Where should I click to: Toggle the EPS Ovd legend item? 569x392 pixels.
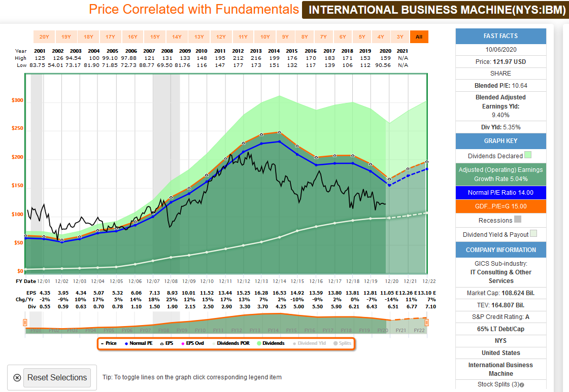point(193,343)
